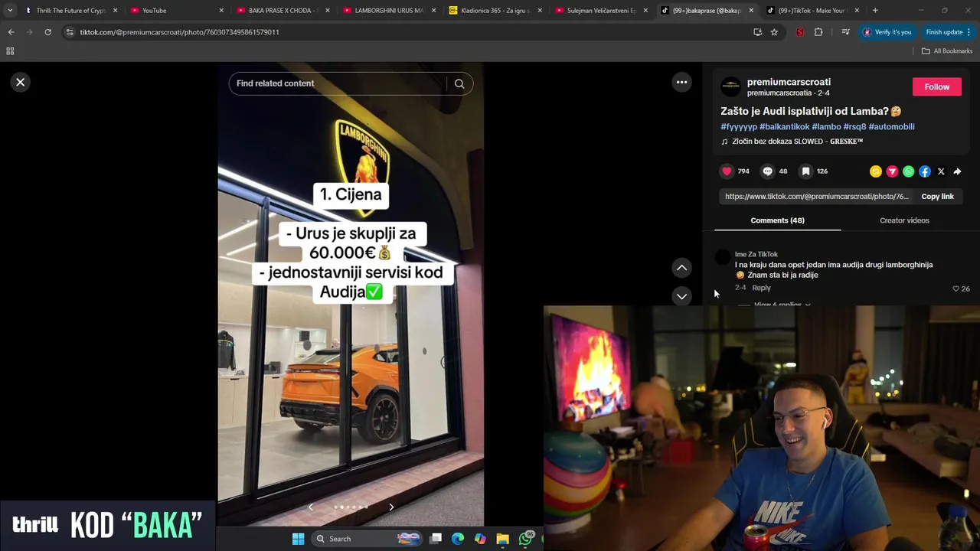Viewport: 980px width, 551px height.
Task: Open the Extensions puzzle icon
Action: 818,32
